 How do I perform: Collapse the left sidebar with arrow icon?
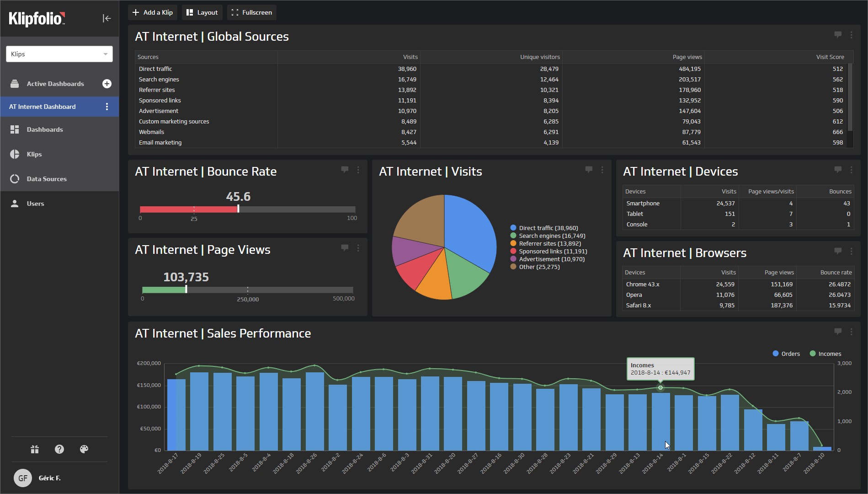pyautogui.click(x=107, y=18)
